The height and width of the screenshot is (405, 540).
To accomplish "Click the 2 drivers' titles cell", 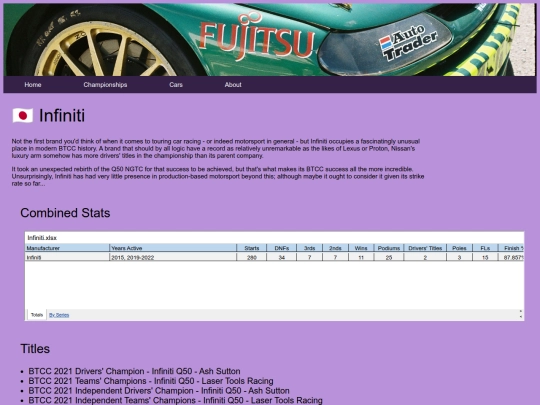I will [425, 257].
